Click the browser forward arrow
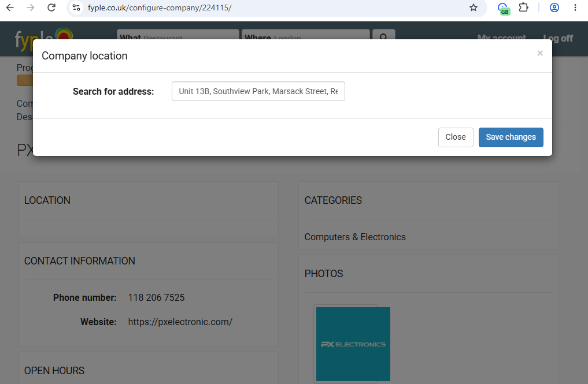 click(x=31, y=8)
